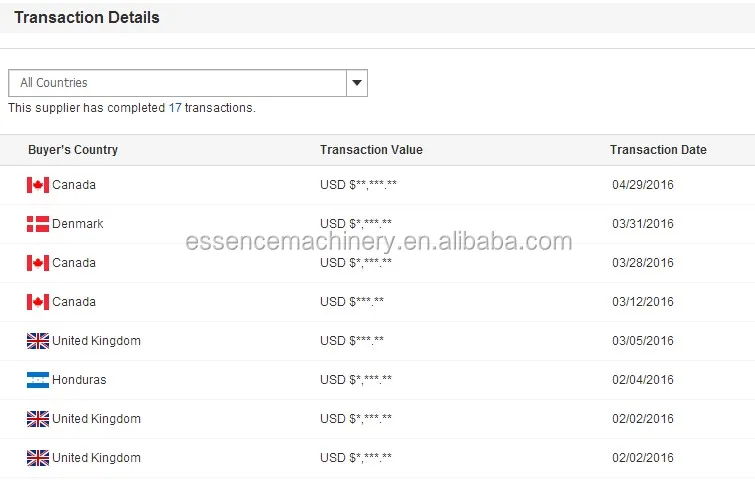The image size is (755, 484).
Task: Open the All Countries dropdown arrow
Action: pyautogui.click(x=357, y=83)
